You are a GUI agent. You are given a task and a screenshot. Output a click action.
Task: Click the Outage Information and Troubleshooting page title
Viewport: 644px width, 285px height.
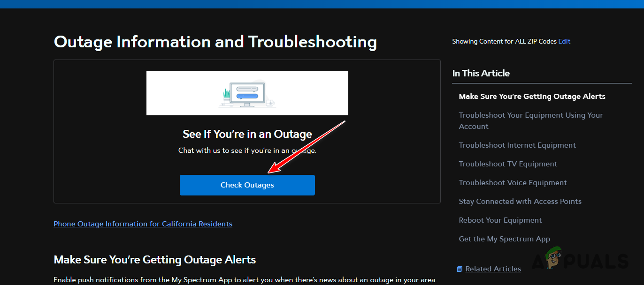(x=215, y=42)
